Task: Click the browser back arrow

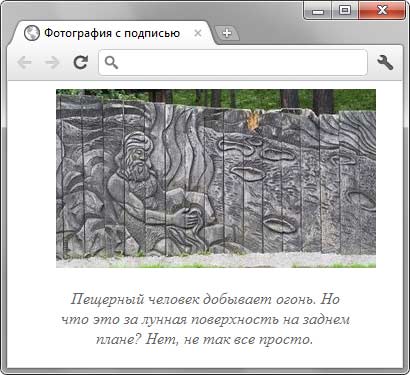Action: point(24,62)
